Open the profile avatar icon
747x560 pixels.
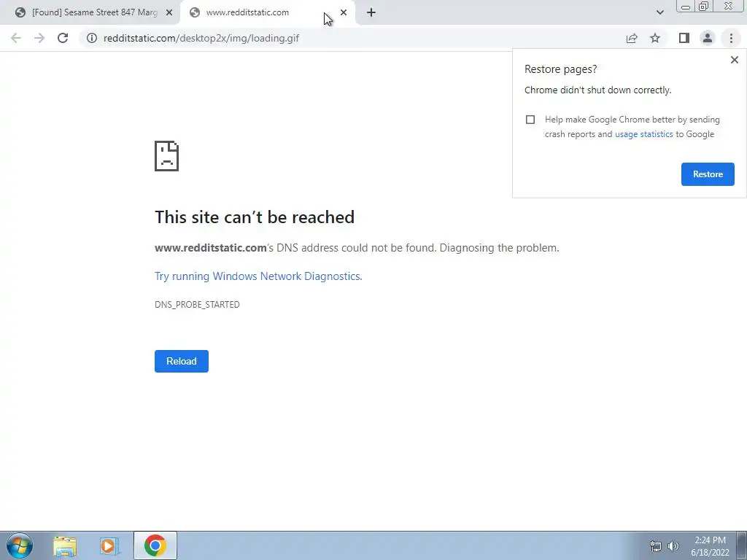[708, 38]
